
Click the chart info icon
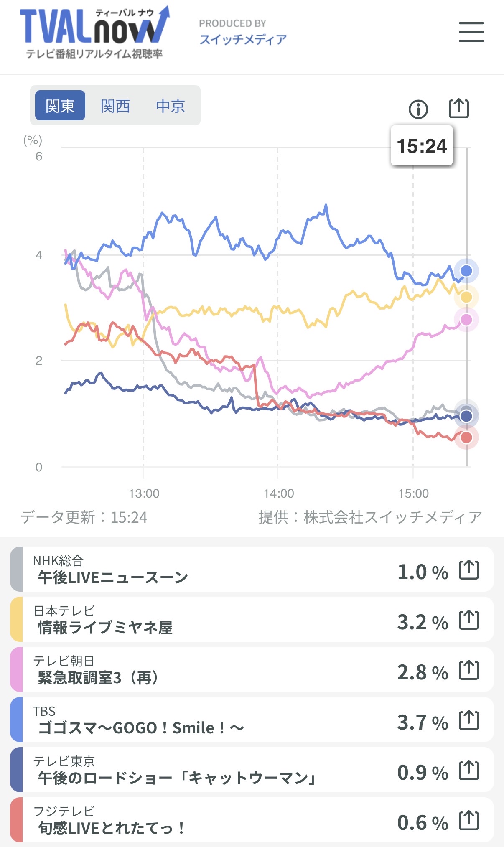pos(418,109)
